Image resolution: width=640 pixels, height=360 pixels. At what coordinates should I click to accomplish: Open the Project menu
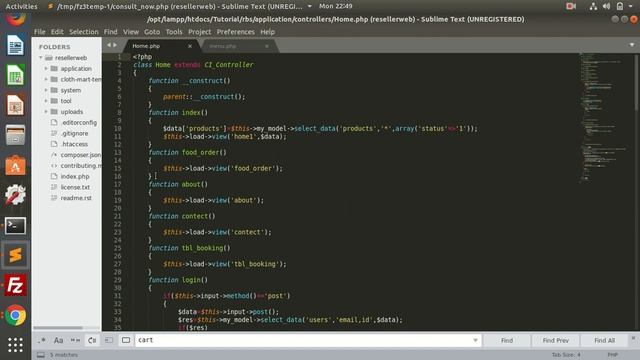(200, 32)
